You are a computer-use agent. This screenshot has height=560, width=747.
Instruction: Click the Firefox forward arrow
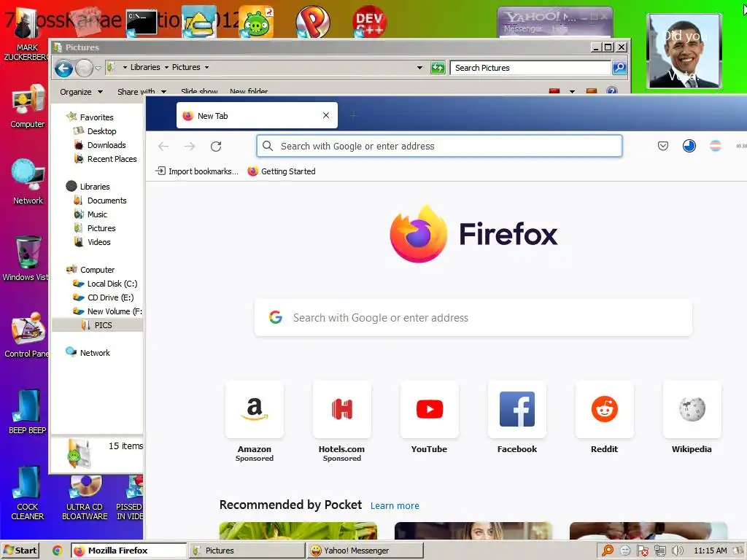pyautogui.click(x=190, y=146)
